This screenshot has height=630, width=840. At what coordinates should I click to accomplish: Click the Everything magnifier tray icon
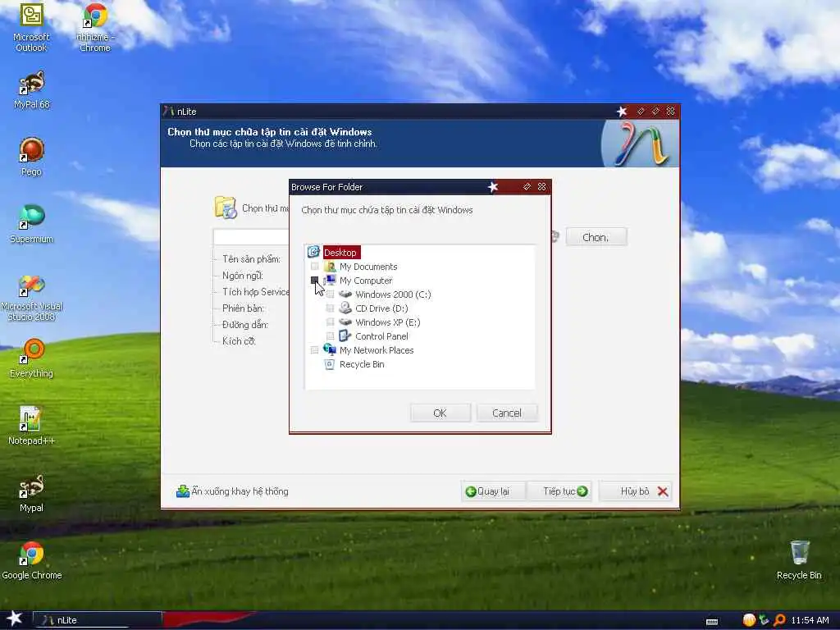click(779, 620)
